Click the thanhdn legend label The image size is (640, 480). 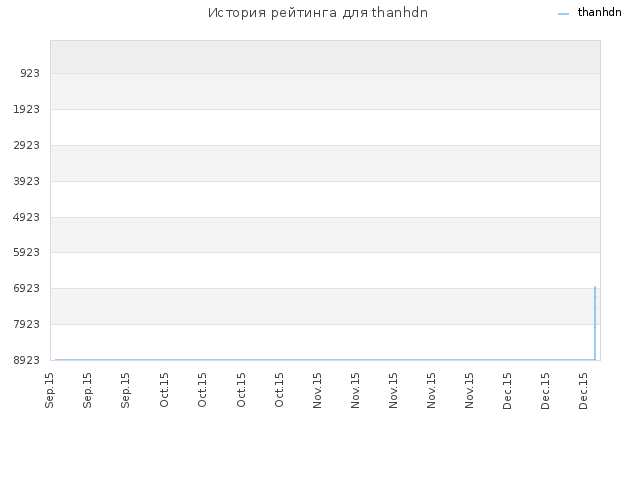click(599, 12)
